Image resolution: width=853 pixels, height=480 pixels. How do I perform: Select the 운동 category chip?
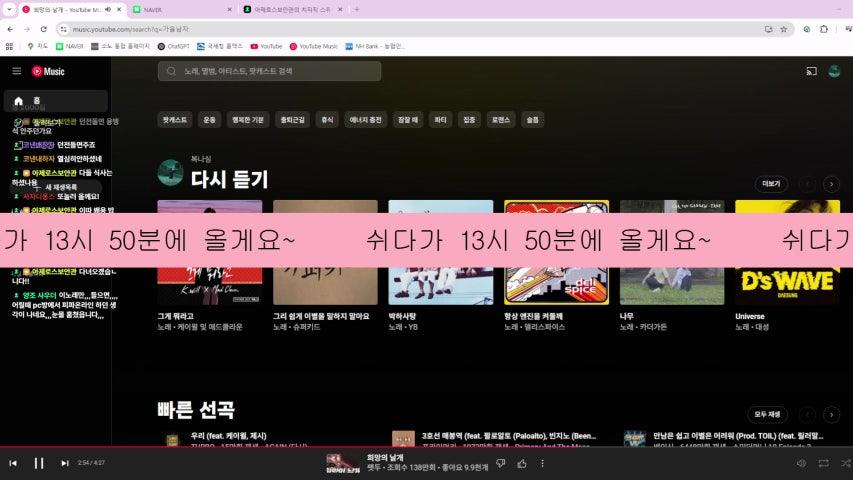coord(209,119)
